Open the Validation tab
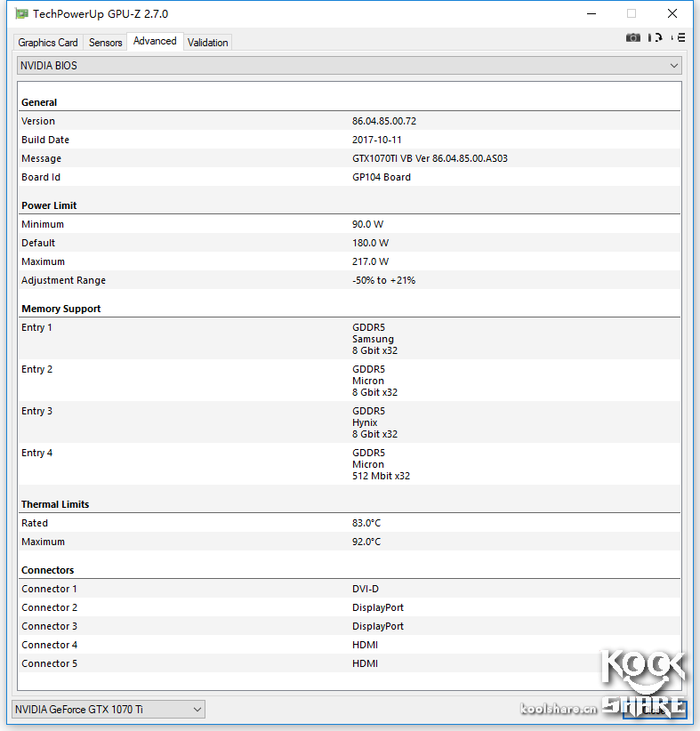Screen dimensions: 700x731 pyautogui.click(x=207, y=43)
